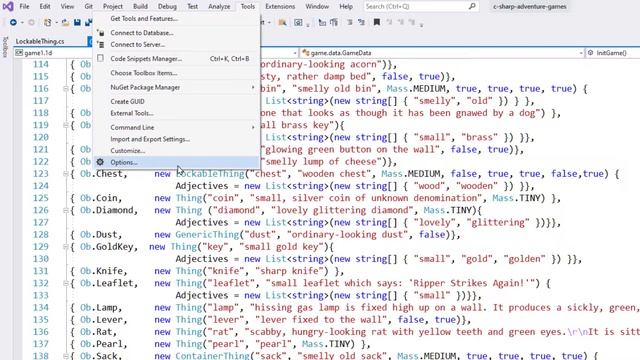640x360 pixels.
Task: Click the clear bookmarks icon
Action: tap(412, 22)
